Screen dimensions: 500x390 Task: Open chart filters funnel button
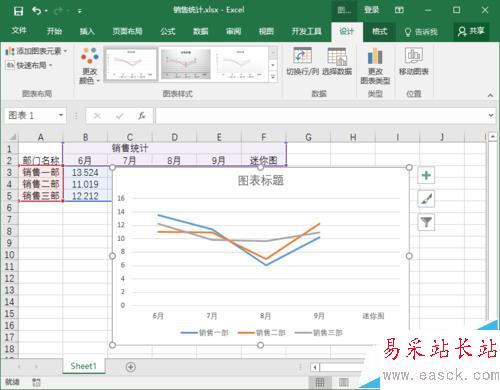[x=426, y=222]
